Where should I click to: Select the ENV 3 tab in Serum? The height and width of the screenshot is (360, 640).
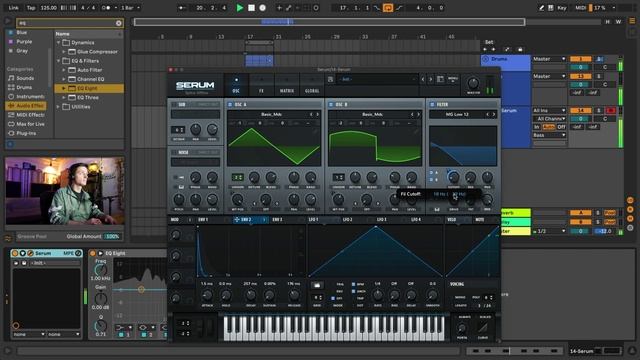[x=277, y=220]
